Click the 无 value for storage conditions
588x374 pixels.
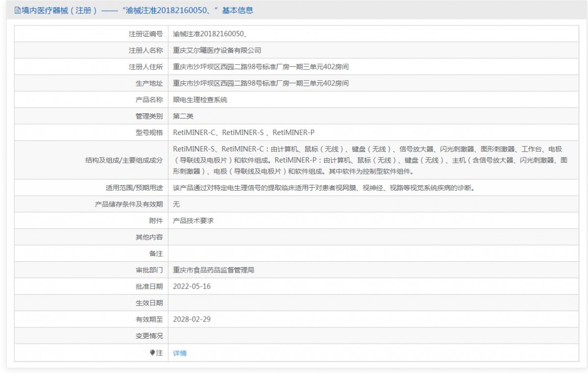coord(177,204)
